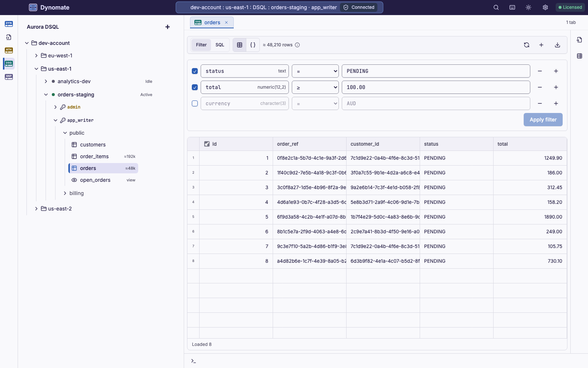
Task: Add a new row with toolbar plus
Action: (x=541, y=45)
